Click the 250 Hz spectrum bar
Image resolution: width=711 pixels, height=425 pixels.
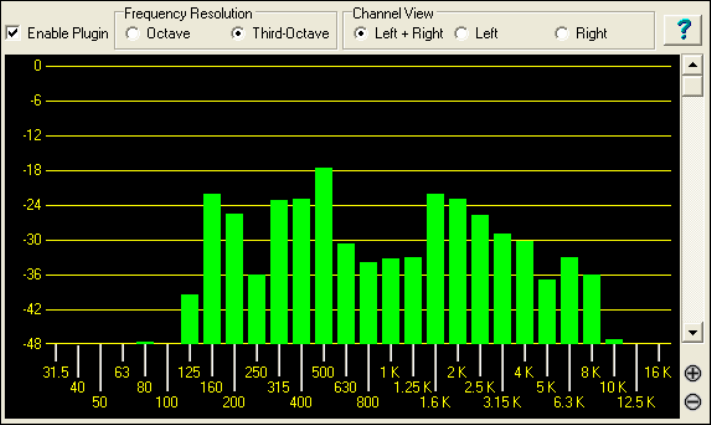coord(257,309)
